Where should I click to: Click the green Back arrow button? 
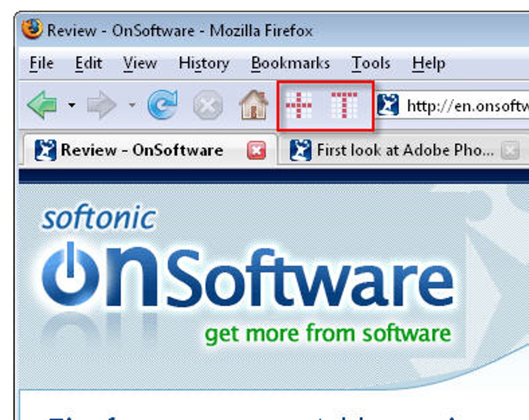click(42, 105)
